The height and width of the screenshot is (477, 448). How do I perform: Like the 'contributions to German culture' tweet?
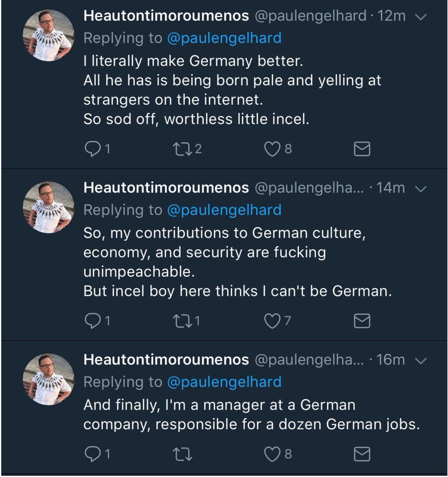272,321
